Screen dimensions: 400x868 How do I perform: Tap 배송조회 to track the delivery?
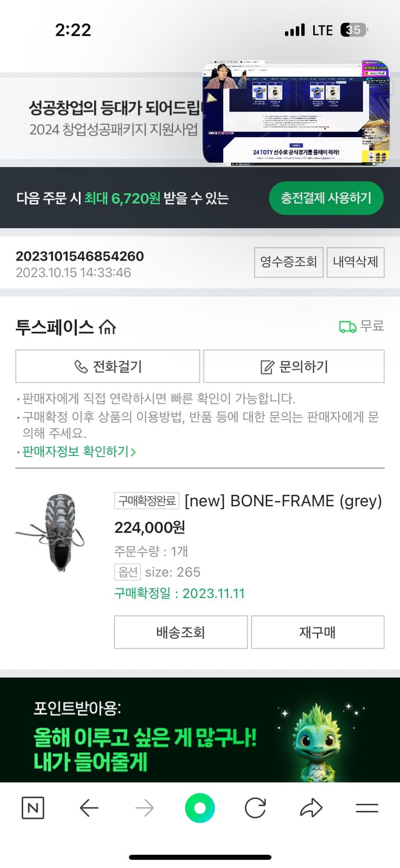coord(180,632)
